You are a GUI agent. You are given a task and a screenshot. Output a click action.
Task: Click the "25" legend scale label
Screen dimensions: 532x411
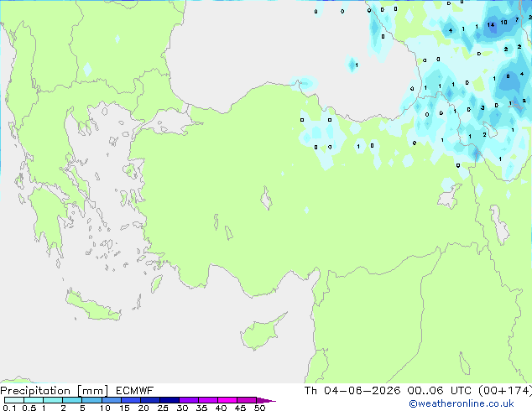coord(163,408)
